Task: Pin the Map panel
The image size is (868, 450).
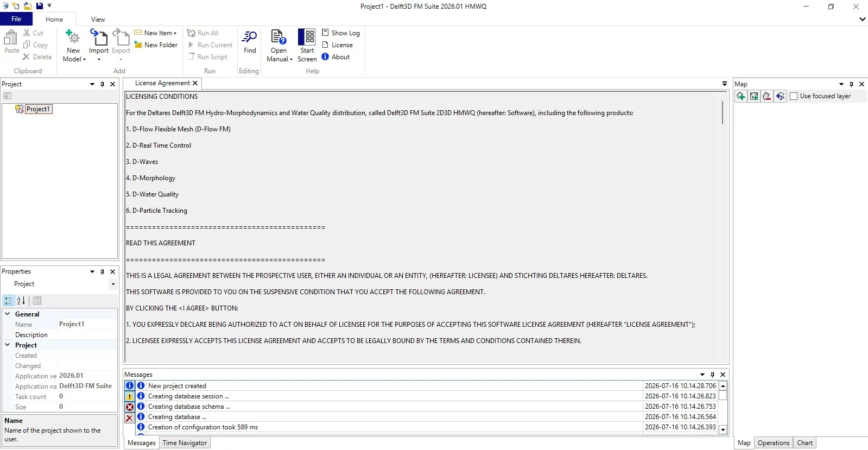Action: click(851, 84)
